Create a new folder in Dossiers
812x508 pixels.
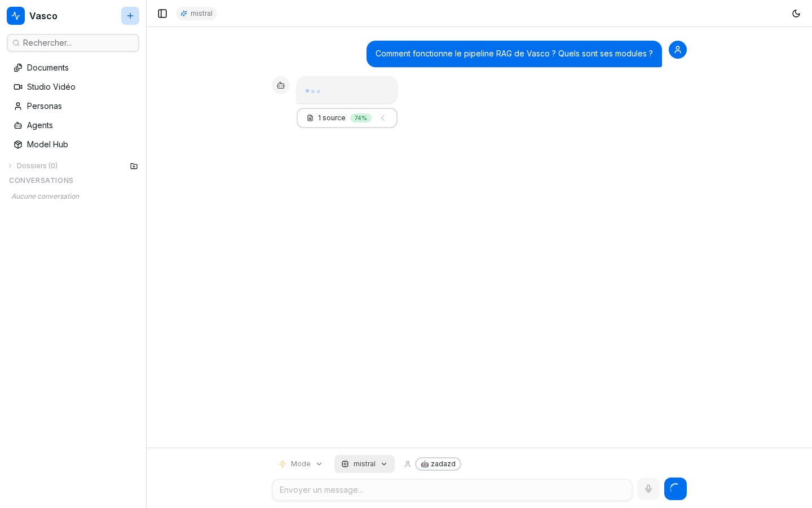pyautogui.click(x=134, y=166)
